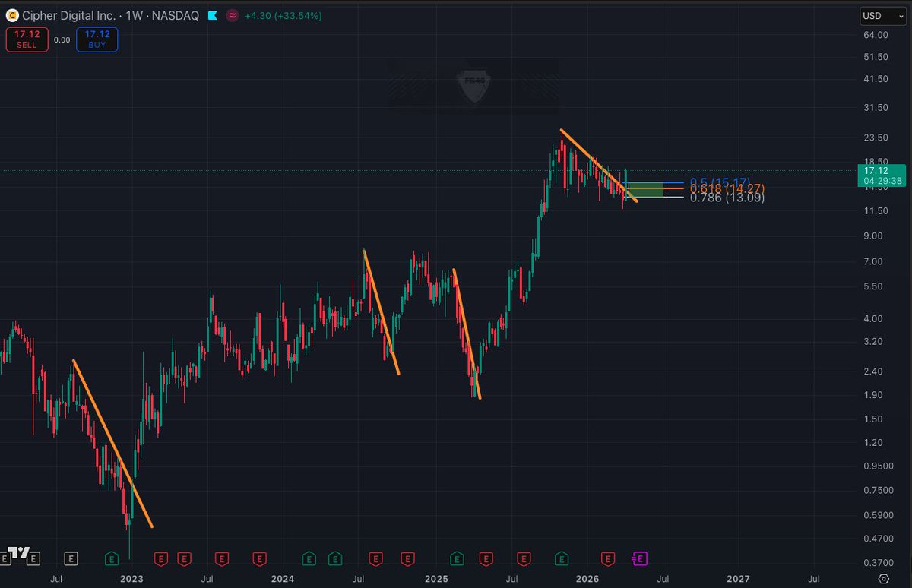Click the 23.50 price axis label
The height and width of the screenshot is (588, 912).
pyautogui.click(x=876, y=138)
